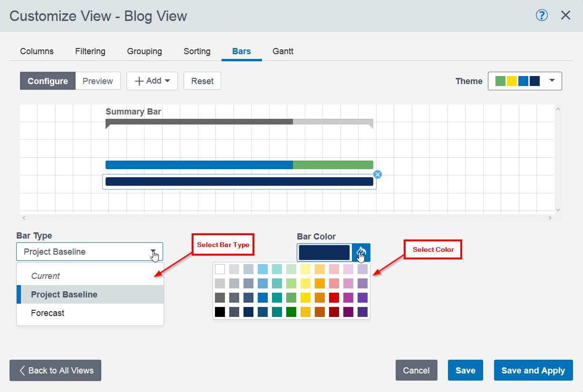Open the Filtering tab
Viewport: 583px width, 392px height.
coord(90,51)
